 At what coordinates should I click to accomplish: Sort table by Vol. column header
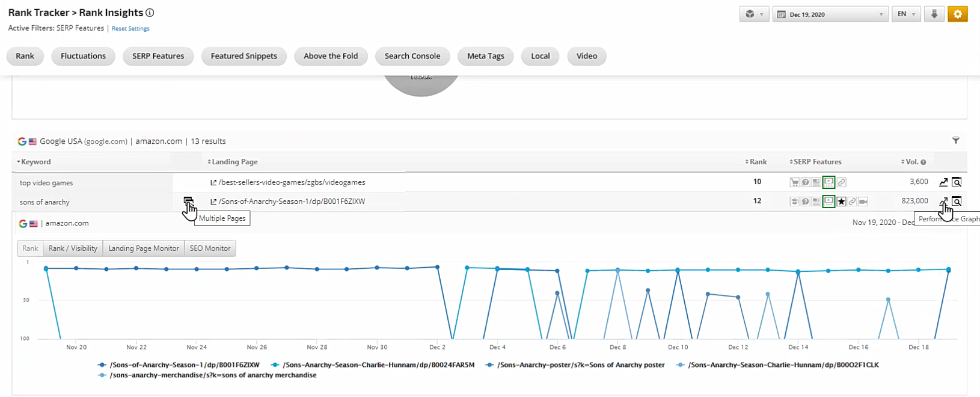[913, 162]
